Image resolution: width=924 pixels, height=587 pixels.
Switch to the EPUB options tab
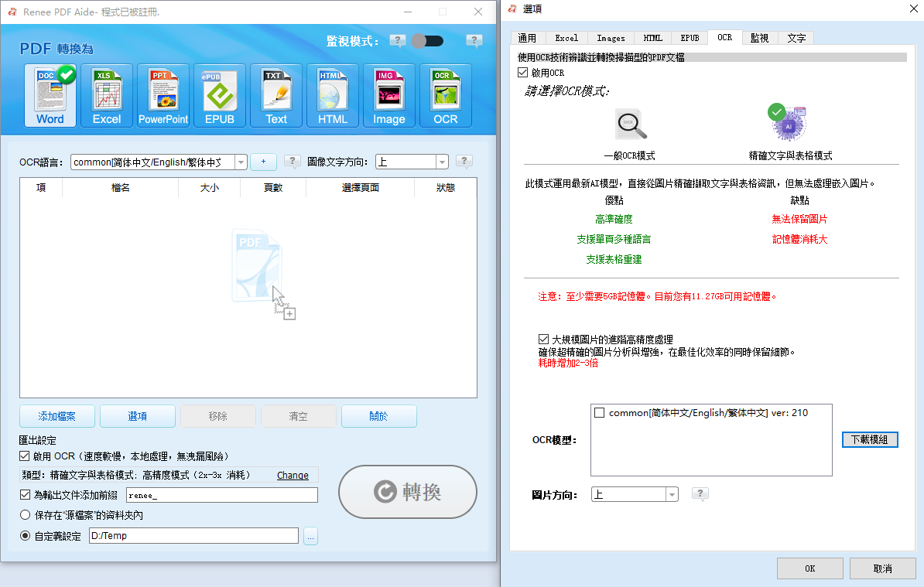tap(690, 38)
